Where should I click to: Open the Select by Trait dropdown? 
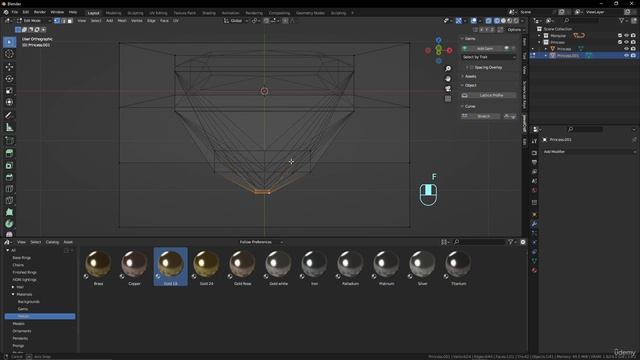click(x=489, y=57)
